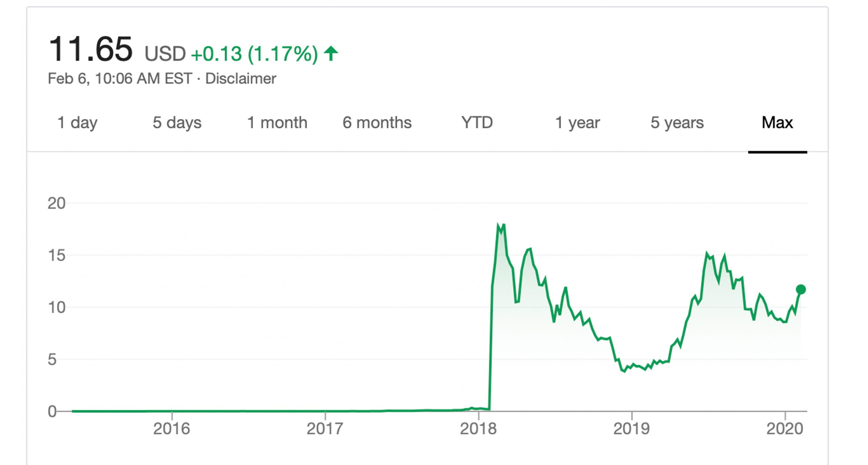Screen dimensions: 868x465
Task: Show the 6 months price range
Action: [x=377, y=122]
